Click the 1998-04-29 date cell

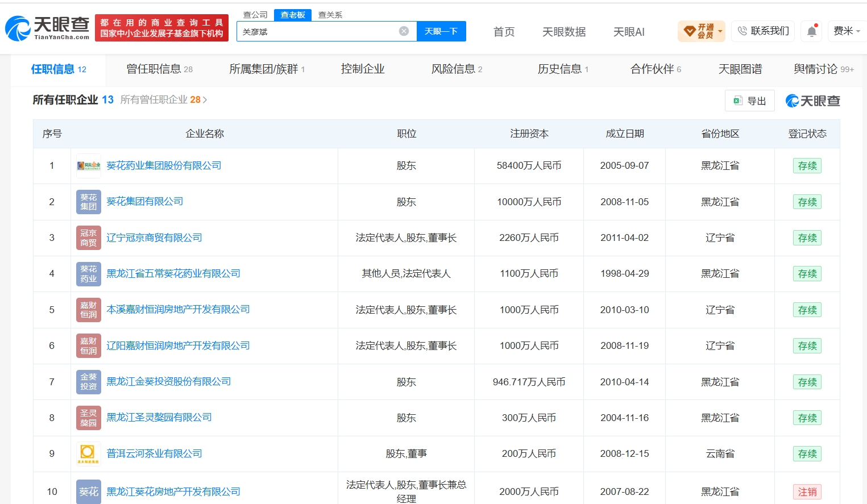point(625,273)
